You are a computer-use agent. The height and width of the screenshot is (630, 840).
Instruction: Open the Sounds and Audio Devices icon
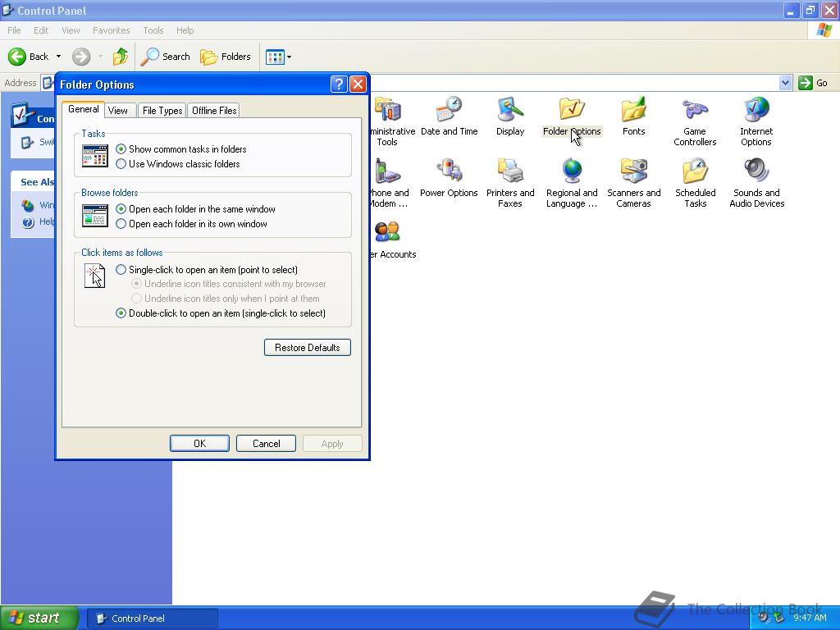click(x=756, y=184)
